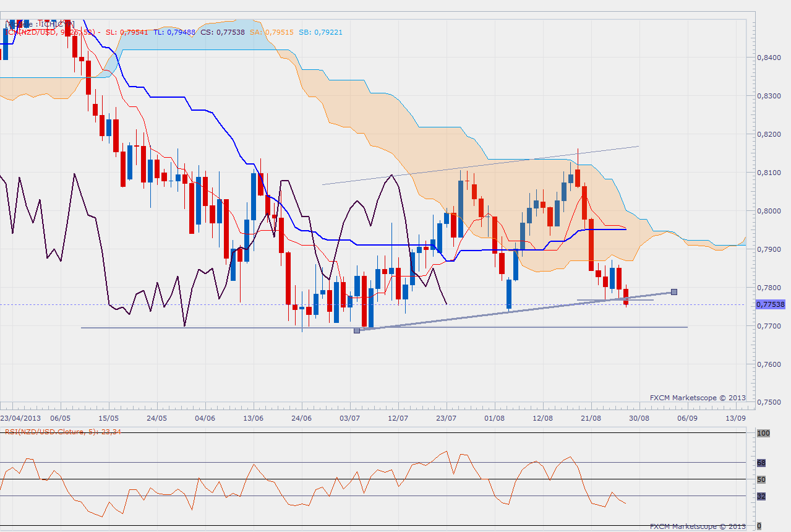Viewport: 791px width, 532px height.
Task: Click the 01/08 date on the time axis
Action: [494, 418]
